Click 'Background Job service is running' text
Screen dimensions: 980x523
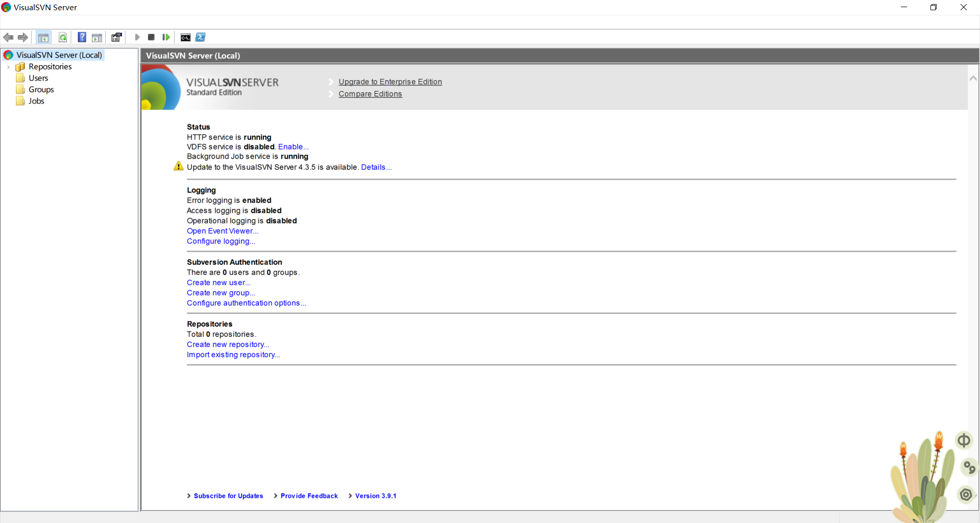[x=248, y=157]
